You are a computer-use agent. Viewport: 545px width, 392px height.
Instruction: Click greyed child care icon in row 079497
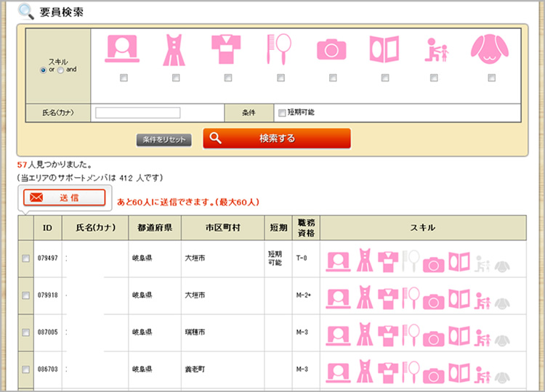coord(483,264)
